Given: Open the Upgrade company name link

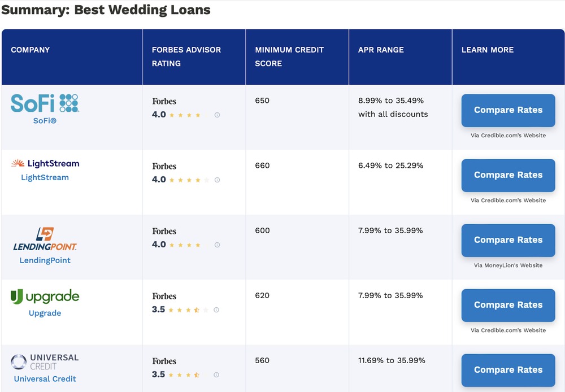Looking at the screenshot, I should pos(45,313).
